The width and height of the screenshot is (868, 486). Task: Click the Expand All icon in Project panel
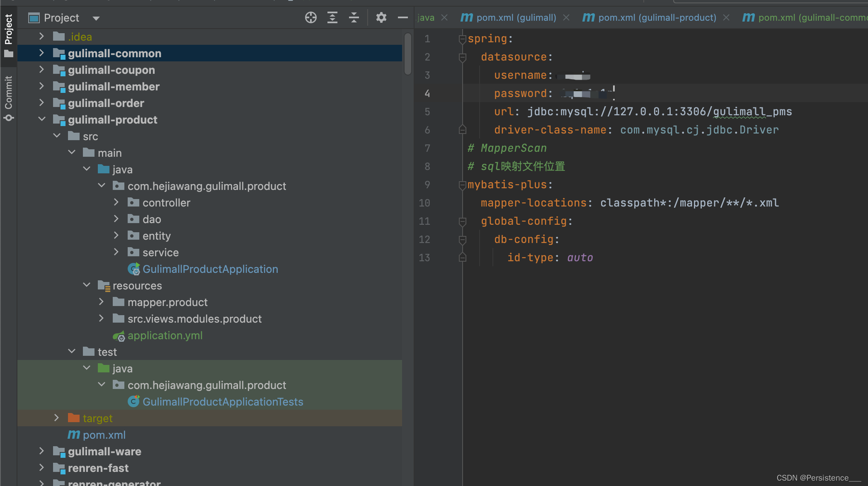(332, 17)
